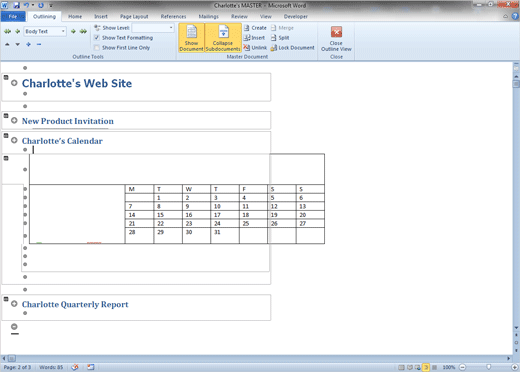Open the Show Level dropdown
520x372 pixels.
[171, 28]
